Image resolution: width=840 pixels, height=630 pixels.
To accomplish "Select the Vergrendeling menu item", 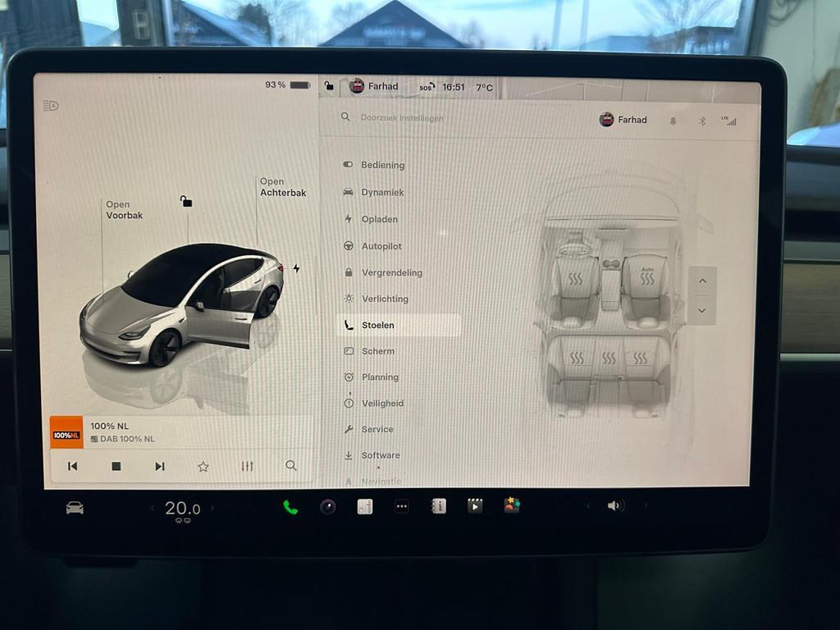I will (x=391, y=272).
